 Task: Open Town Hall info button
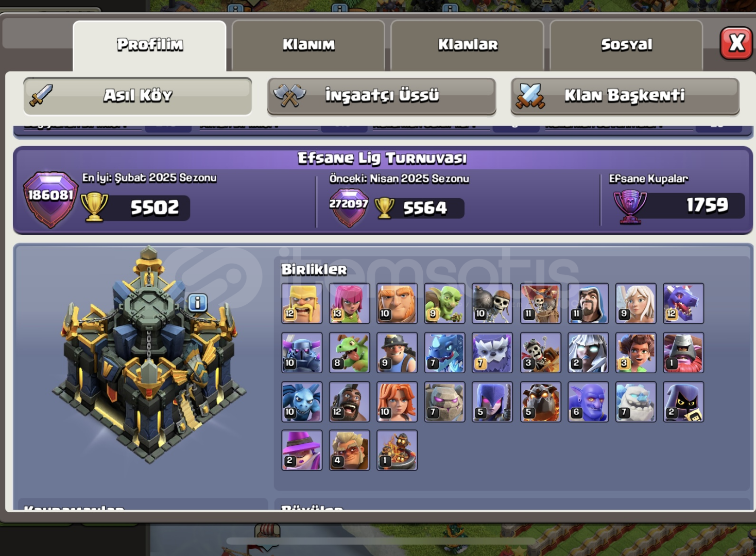(197, 303)
